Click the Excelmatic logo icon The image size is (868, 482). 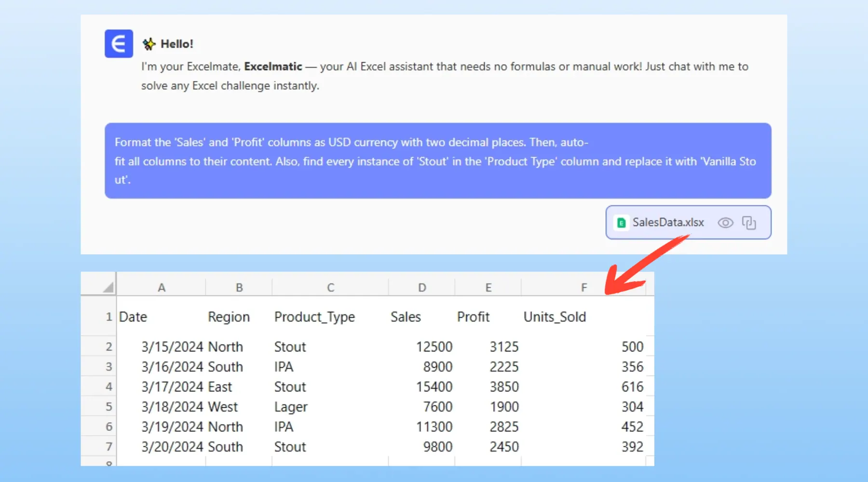tap(119, 44)
